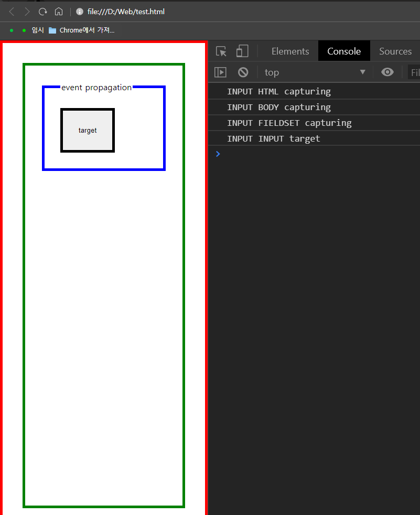Image resolution: width=420 pixels, height=515 pixels.
Task: Click the address bar URL file:///D:/Web/test.html
Action: pos(126,12)
